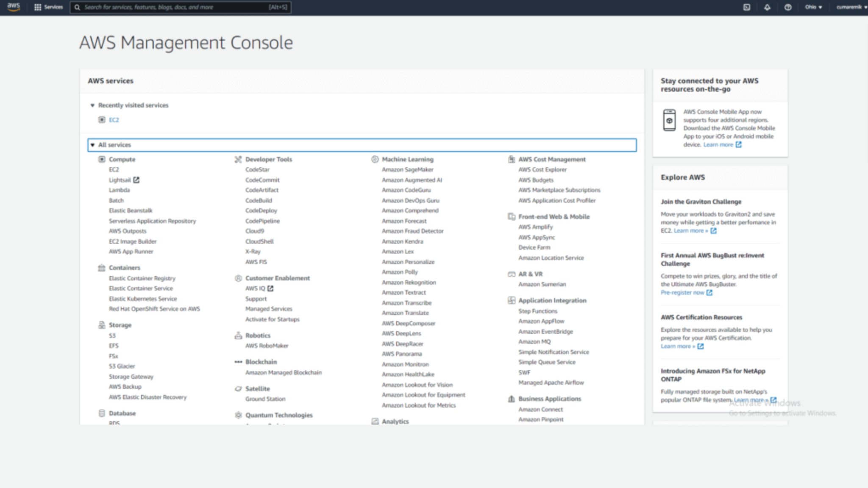Collapse the All services section
Image resolution: width=868 pixels, height=488 pixels.
(x=92, y=145)
